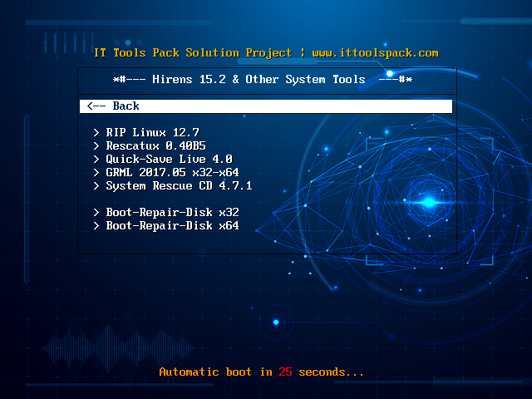
Task: Click the Automatic boot countdown message
Action: pyautogui.click(x=261, y=372)
